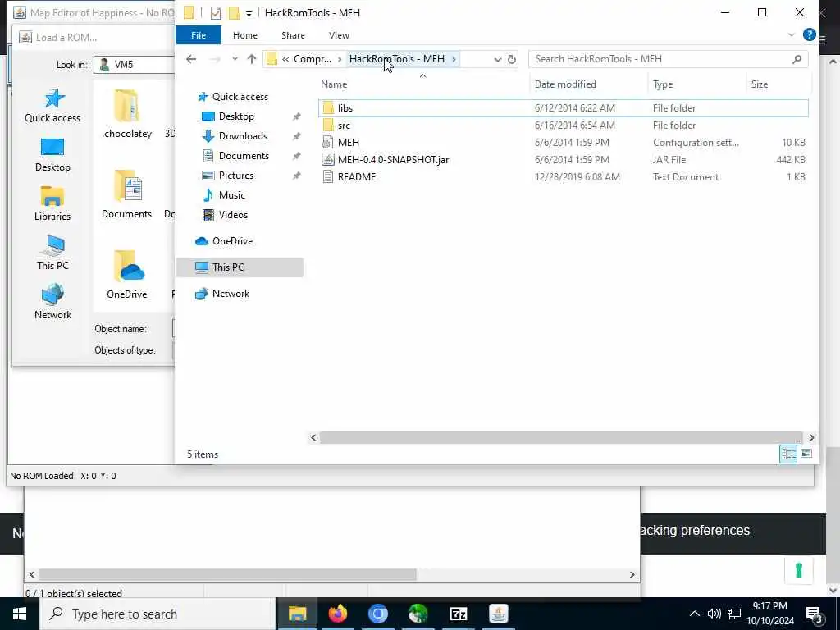Unpin Documents from Quick access
840x630 pixels.
296,156
